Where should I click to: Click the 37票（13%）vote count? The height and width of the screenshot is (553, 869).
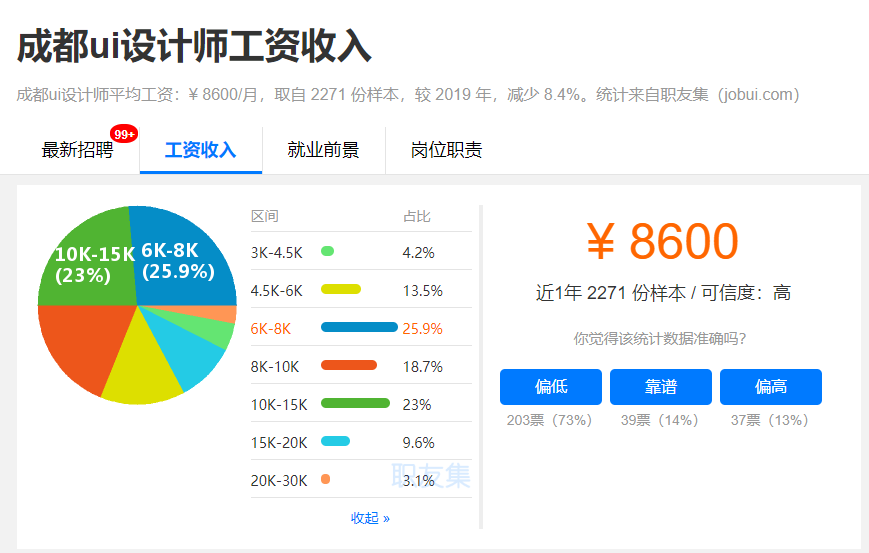pos(769,420)
